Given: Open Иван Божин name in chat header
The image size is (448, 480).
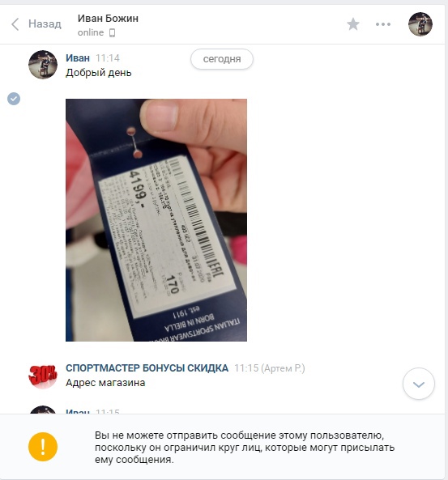Looking at the screenshot, I should coord(108,19).
